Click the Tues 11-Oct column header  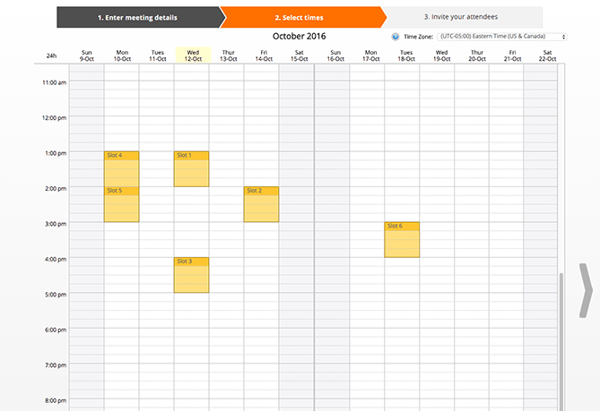(x=157, y=55)
